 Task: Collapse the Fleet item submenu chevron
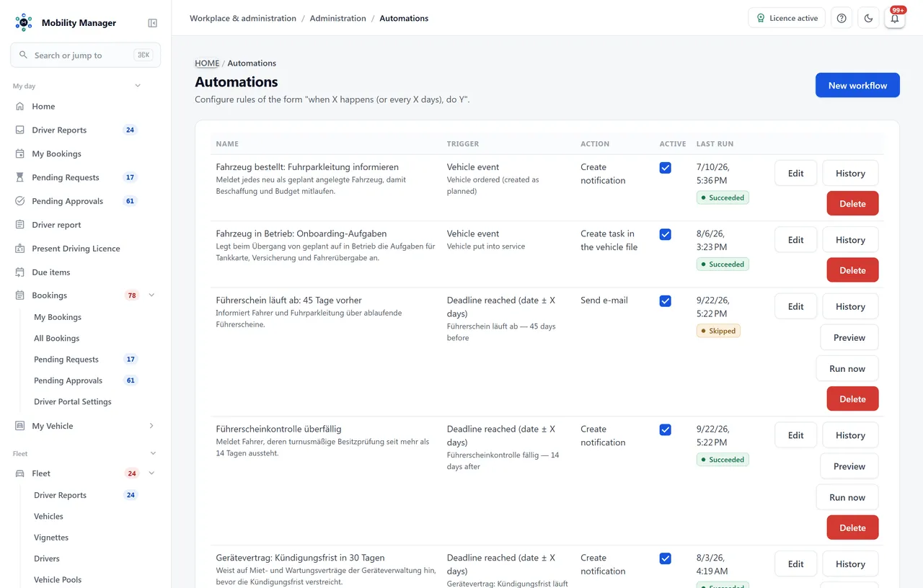[151, 473]
